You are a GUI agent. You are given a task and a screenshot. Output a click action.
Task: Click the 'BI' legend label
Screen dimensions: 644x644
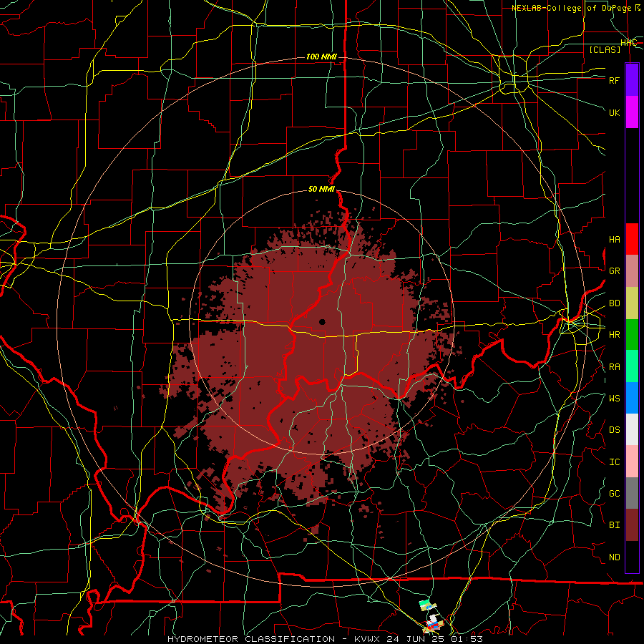pyautogui.click(x=614, y=525)
